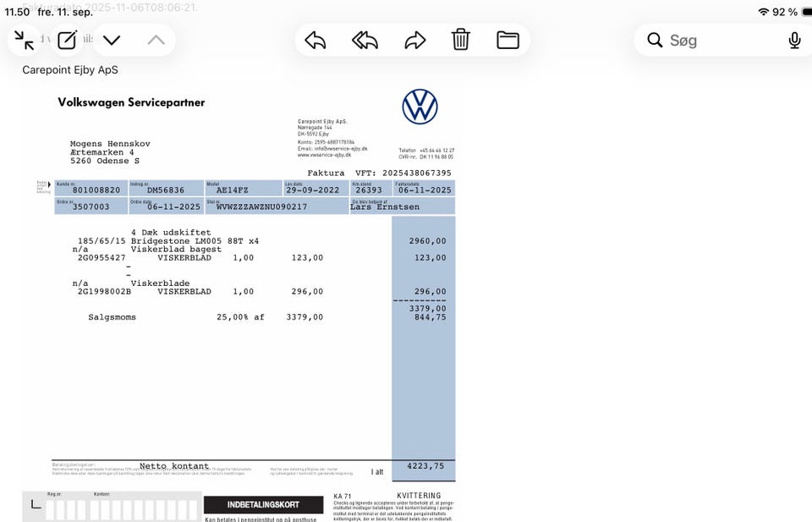This screenshot has width=812, height=522.
Task: Tap invoice number 2025438067395
Action: click(x=417, y=173)
